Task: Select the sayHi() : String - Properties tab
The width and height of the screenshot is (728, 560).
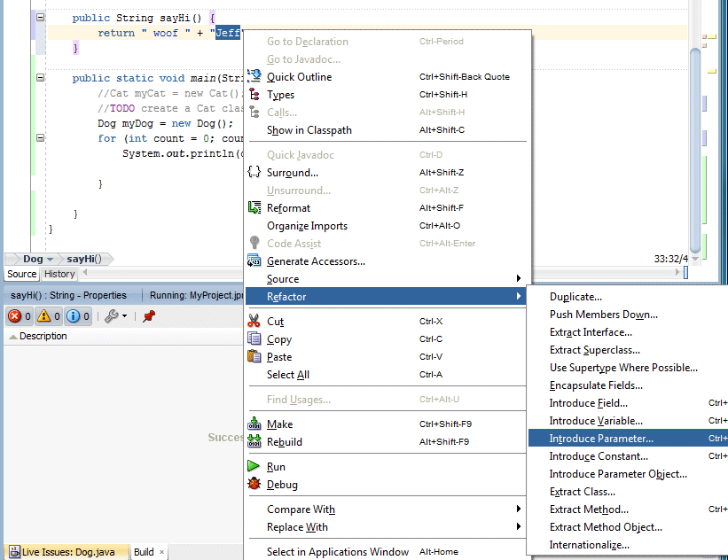Action: click(68, 296)
